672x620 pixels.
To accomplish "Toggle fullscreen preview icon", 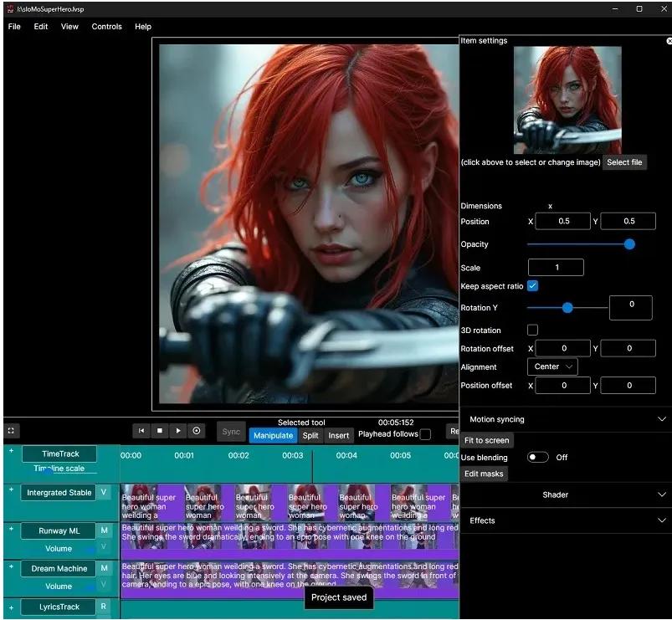I will point(12,431).
